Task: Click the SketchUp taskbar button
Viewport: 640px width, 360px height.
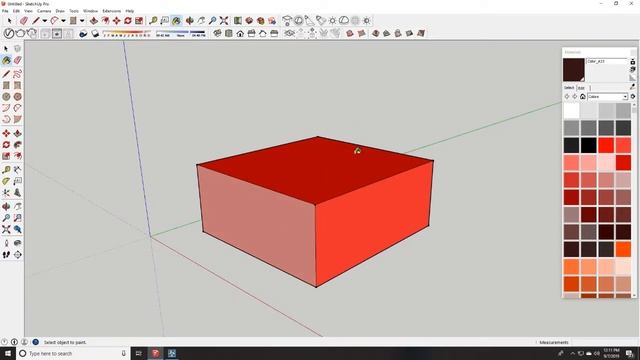Action: [156, 353]
